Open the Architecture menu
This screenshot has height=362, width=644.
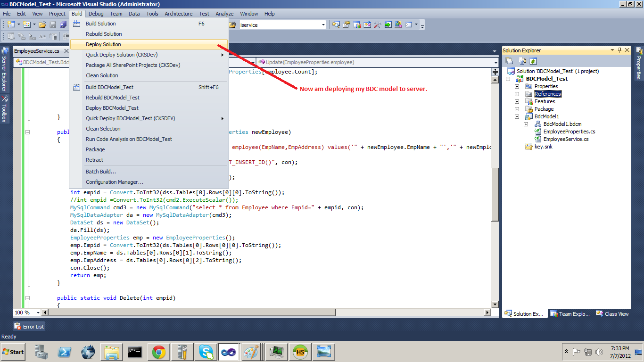178,14
